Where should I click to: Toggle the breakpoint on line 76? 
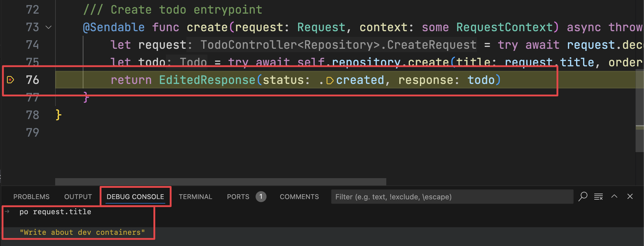(10, 80)
